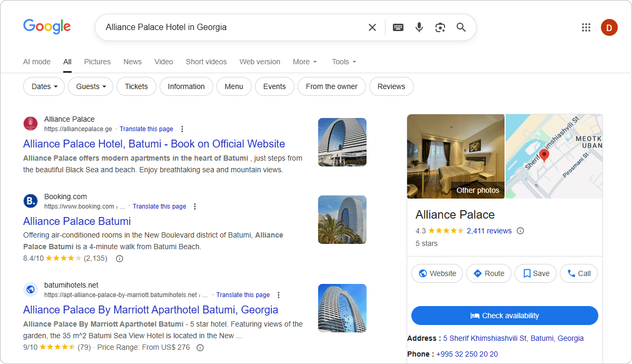This screenshot has width=632, height=364.
Task: Click the info icon next to 2,411 reviews
Action: pyautogui.click(x=520, y=230)
